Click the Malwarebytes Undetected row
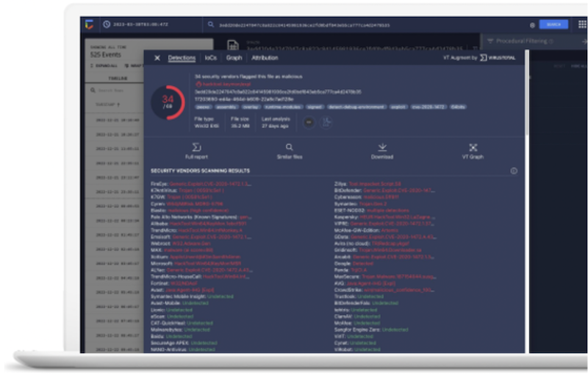Screen dimensions: 588x376 coord(180,330)
